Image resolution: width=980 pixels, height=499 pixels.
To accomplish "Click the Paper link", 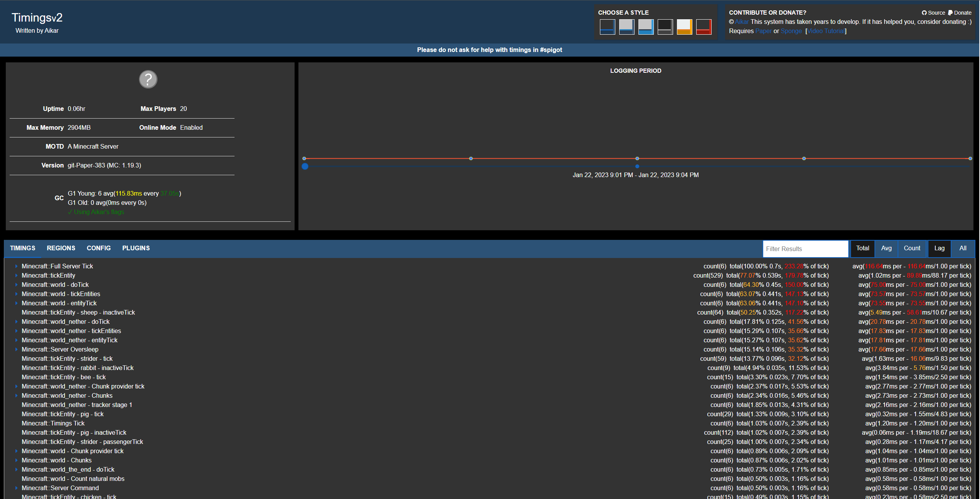I will 763,31.
